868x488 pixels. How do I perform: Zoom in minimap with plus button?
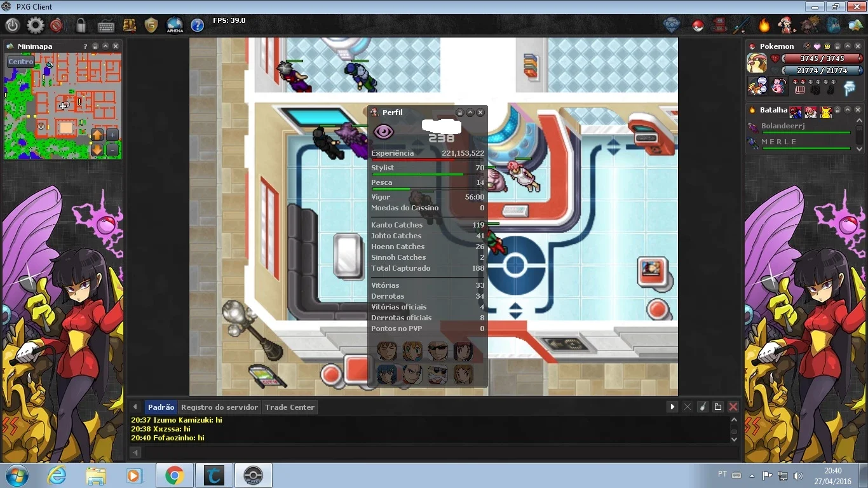112,135
